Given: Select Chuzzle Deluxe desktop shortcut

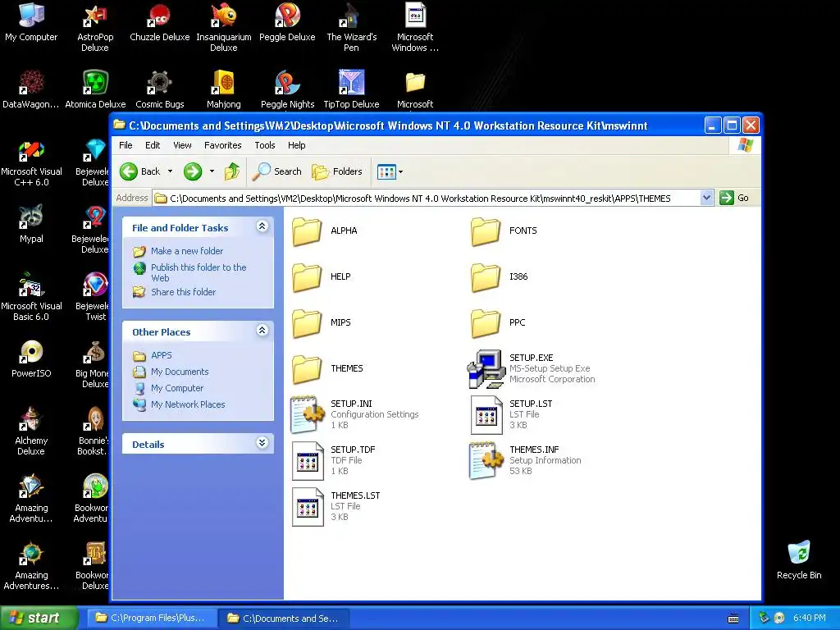Looking at the screenshot, I should 160,22.
